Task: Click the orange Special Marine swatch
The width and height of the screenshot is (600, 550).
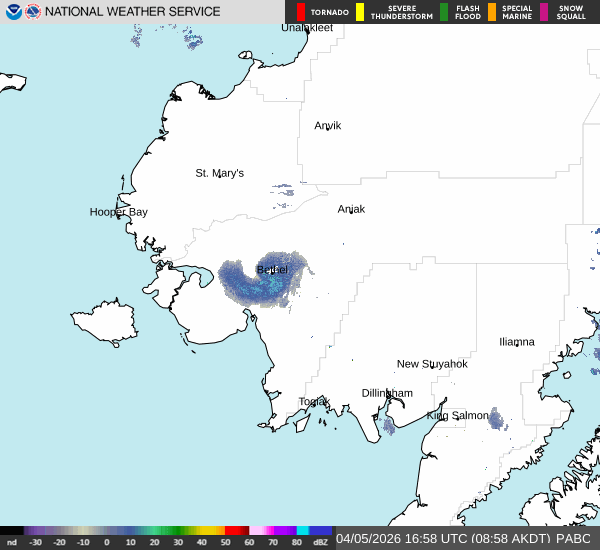Action: point(491,12)
